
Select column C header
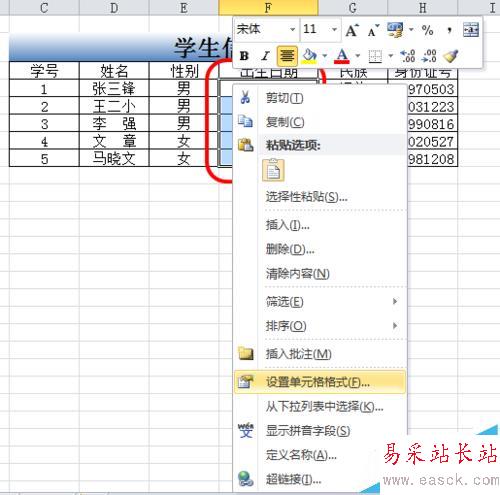(x=44, y=7)
